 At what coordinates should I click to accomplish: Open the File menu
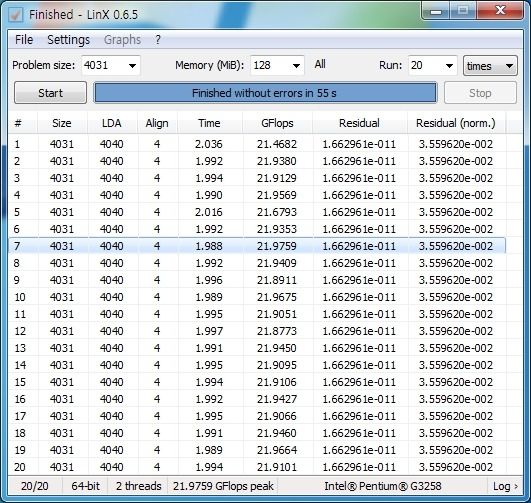click(x=24, y=40)
